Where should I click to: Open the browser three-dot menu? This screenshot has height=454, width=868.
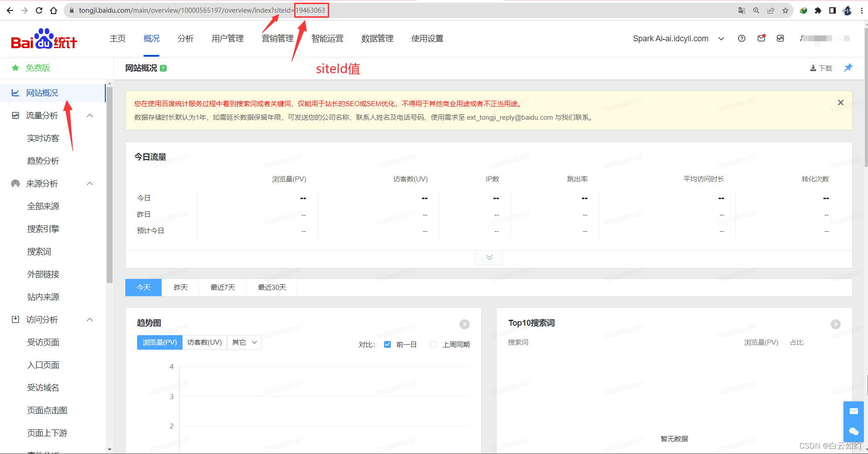[x=862, y=10]
